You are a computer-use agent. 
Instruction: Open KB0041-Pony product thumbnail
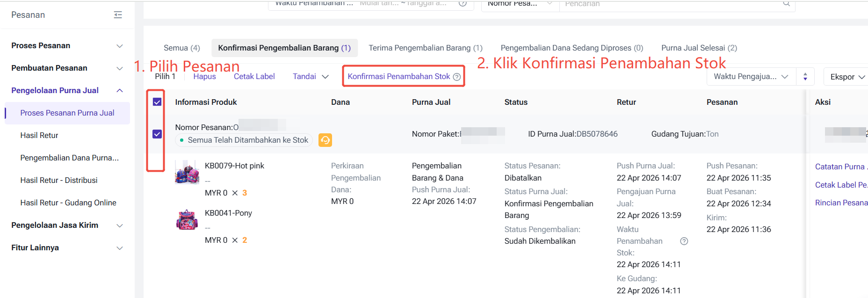click(187, 220)
